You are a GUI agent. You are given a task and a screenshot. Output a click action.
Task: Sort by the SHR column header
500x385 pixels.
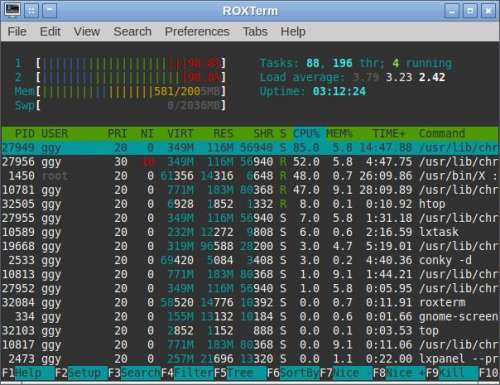pyautogui.click(x=263, y=134)
